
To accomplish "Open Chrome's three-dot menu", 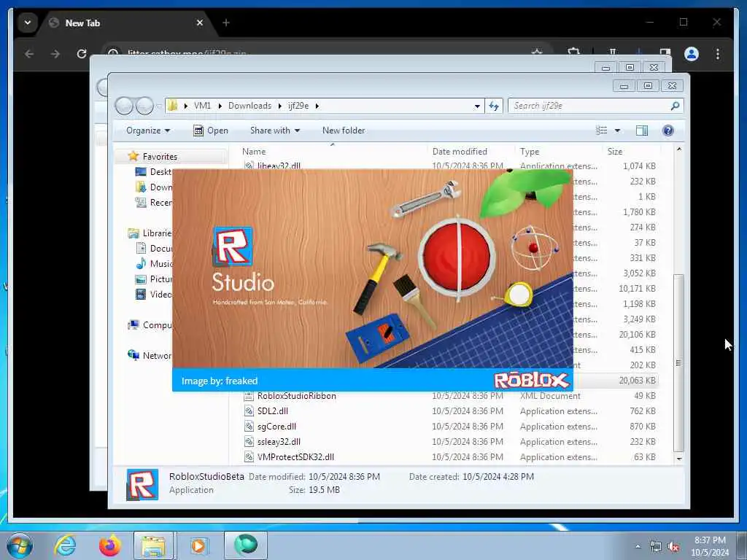I will coord(718,54).
